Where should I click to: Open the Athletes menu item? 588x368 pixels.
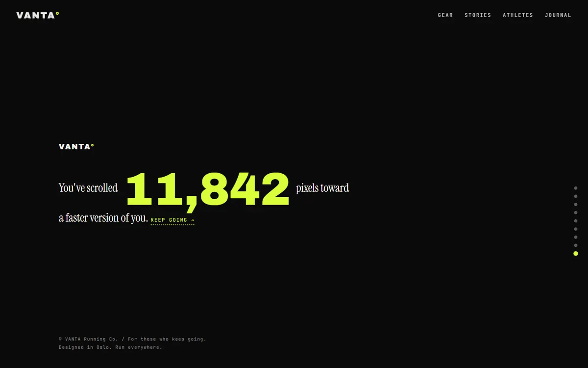coord(518,15)
